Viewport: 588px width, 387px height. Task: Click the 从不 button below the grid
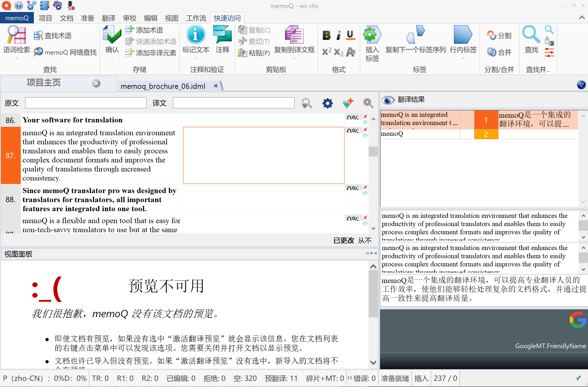pyautogui.click(x=365, y=240)
